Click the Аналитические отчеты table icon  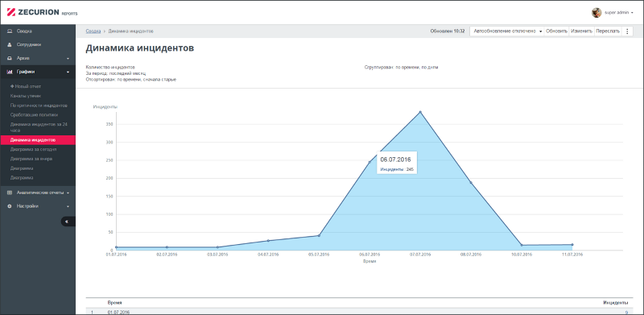click(x=10, y=193)
